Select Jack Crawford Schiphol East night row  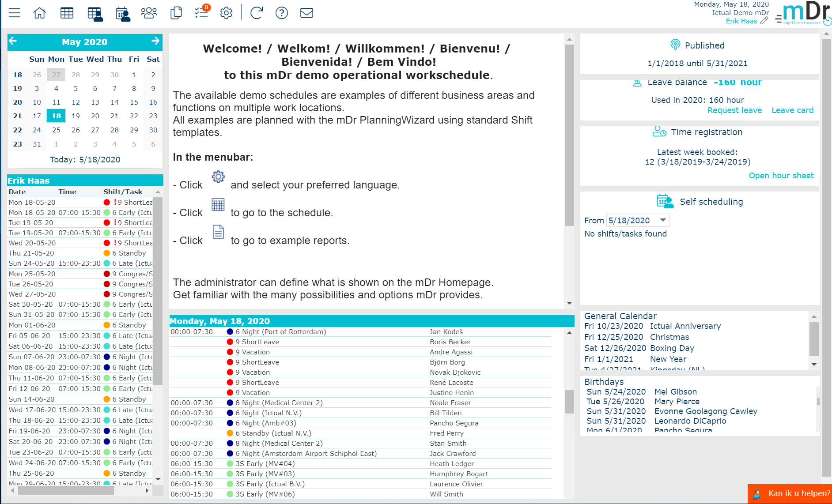[x=360, y=453]
